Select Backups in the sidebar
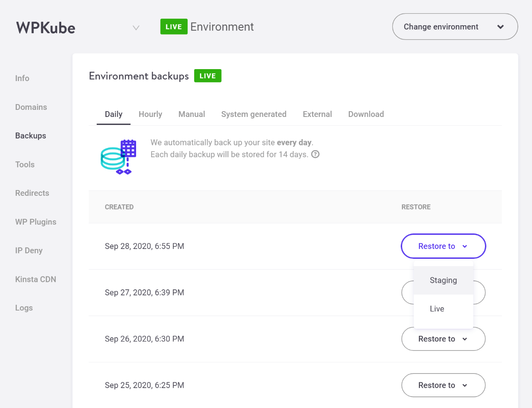 (31, 136)
